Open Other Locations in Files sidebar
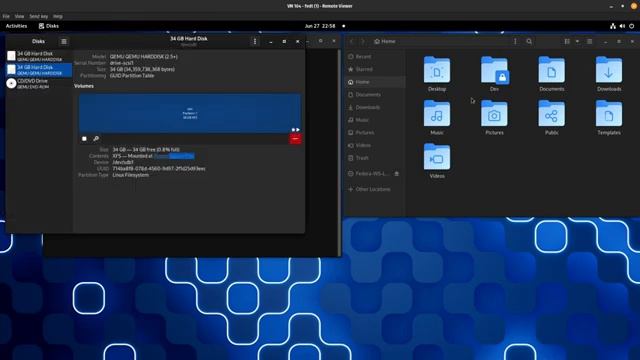 coord(375,189)
